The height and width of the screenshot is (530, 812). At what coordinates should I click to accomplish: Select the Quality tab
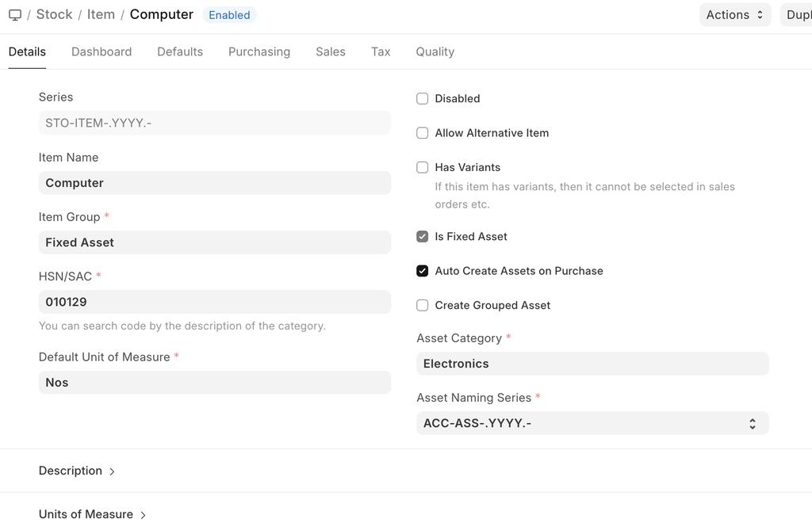(x=435, y=51)
